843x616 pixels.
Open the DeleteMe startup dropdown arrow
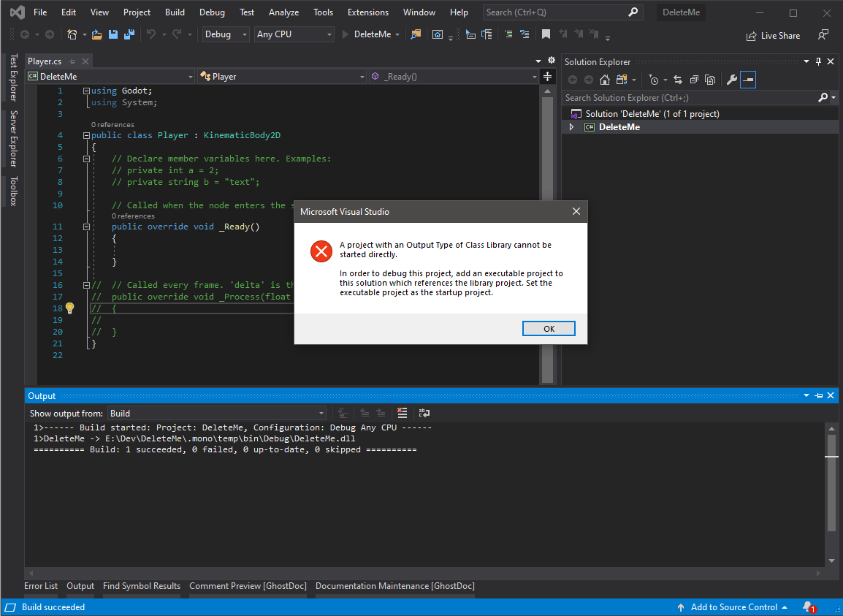coord(397,34)
